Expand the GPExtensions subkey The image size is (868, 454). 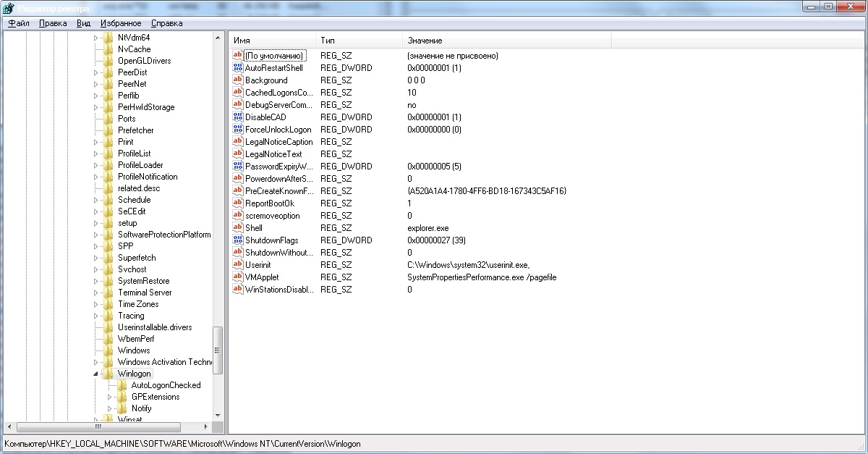click(x=110, y=397)
